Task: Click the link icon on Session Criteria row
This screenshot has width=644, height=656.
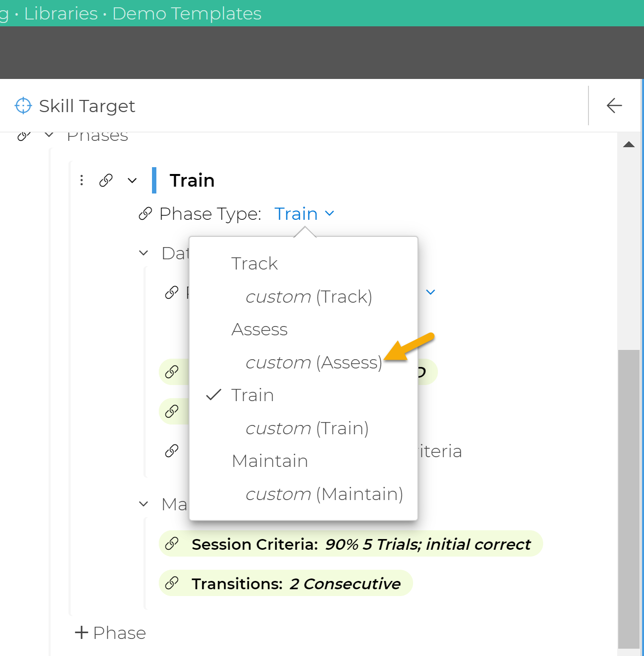Action: [171, 543]
